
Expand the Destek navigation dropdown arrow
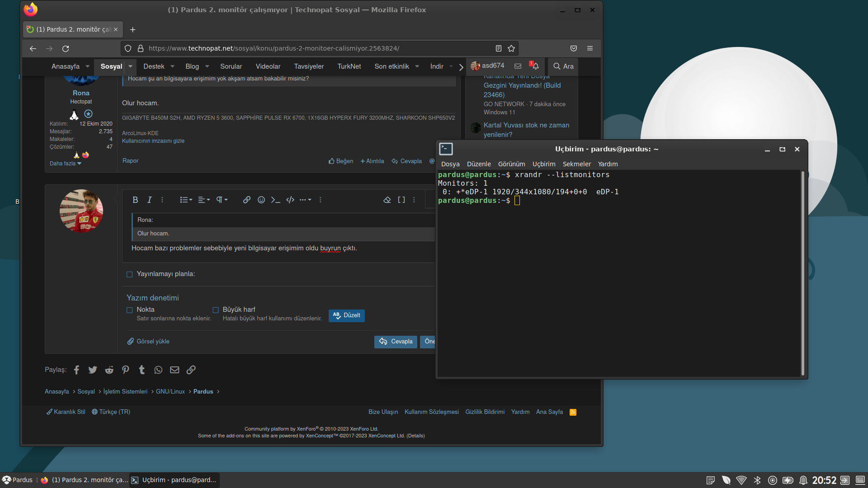pyautogui.click(x=172, y=66)
